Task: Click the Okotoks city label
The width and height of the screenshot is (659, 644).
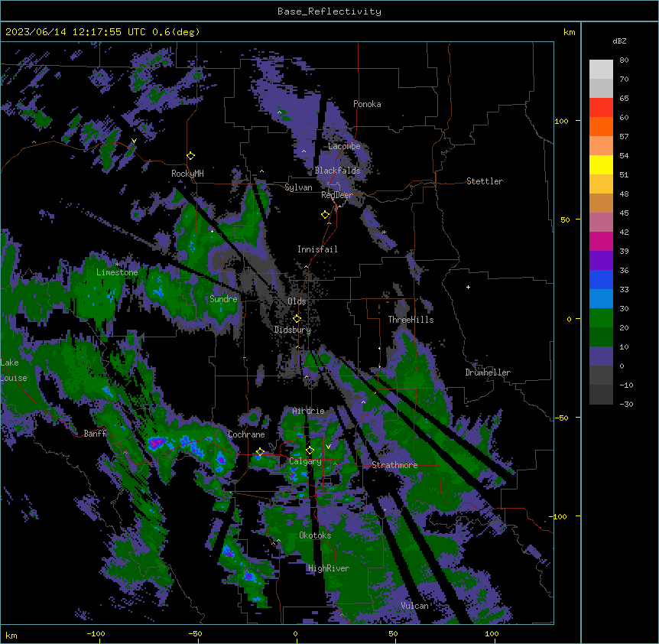Action: click(x=315, y=535)
